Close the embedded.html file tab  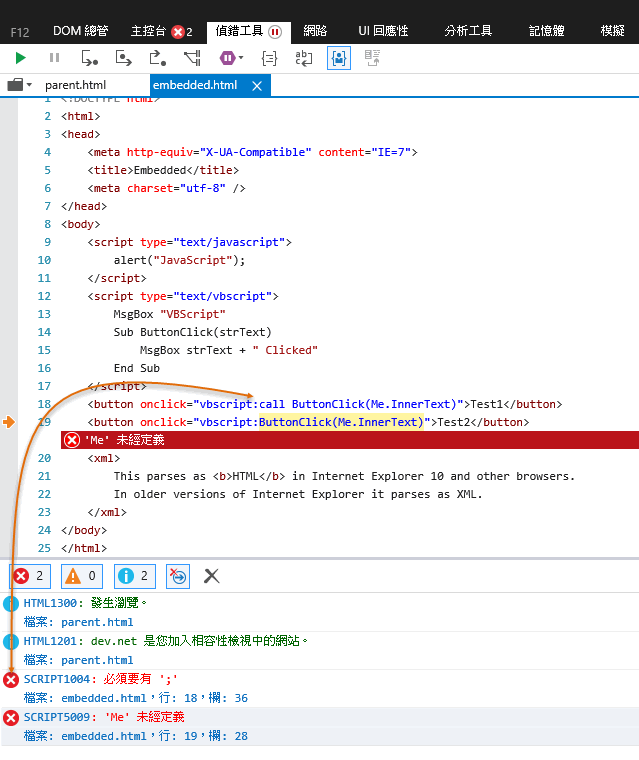coord(256,86)
